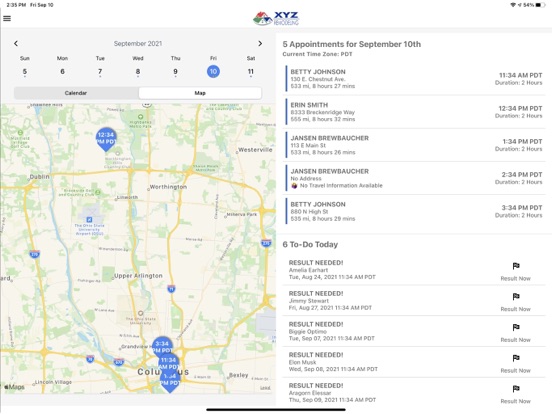The image size is (552, 414).
Task: Select Wednesday the 8th
Action: (x=138, y=71)
